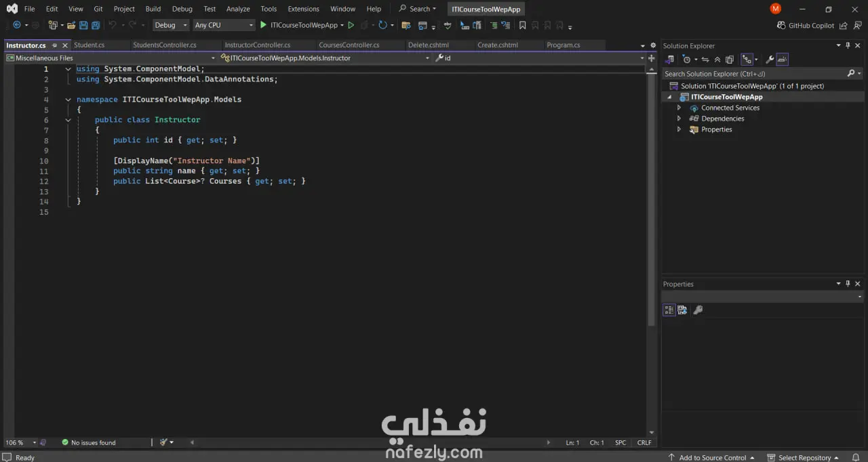Image resolution: width=868 pixels, height=462 pixels.
Task: Open the Debug configuration dropdown
Action: point(171,25)
